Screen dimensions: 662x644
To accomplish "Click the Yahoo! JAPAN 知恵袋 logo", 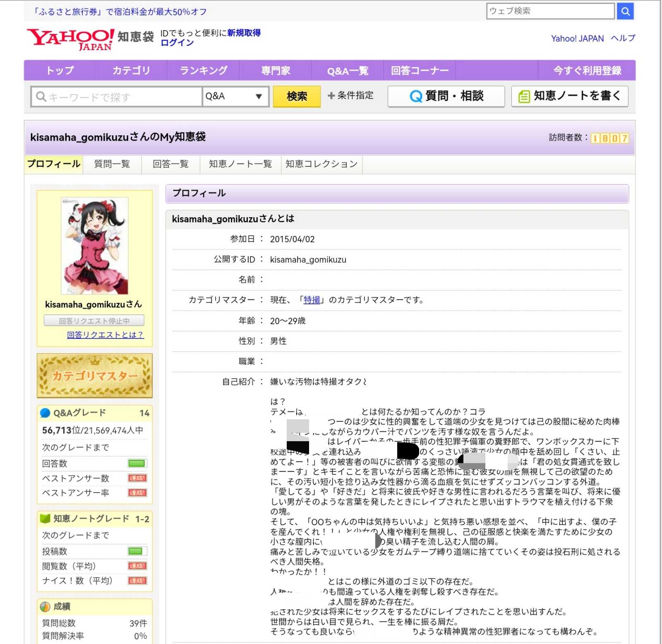I will (x=89, y=40).
